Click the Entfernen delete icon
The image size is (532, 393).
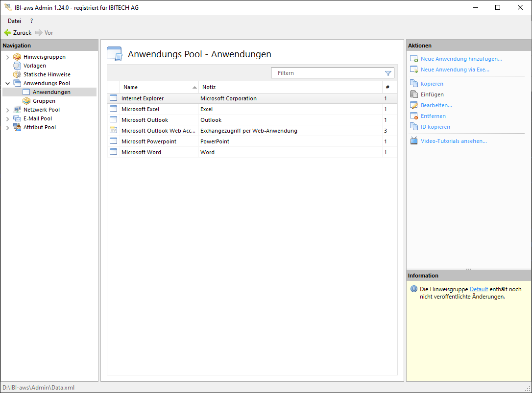[413, 116]
